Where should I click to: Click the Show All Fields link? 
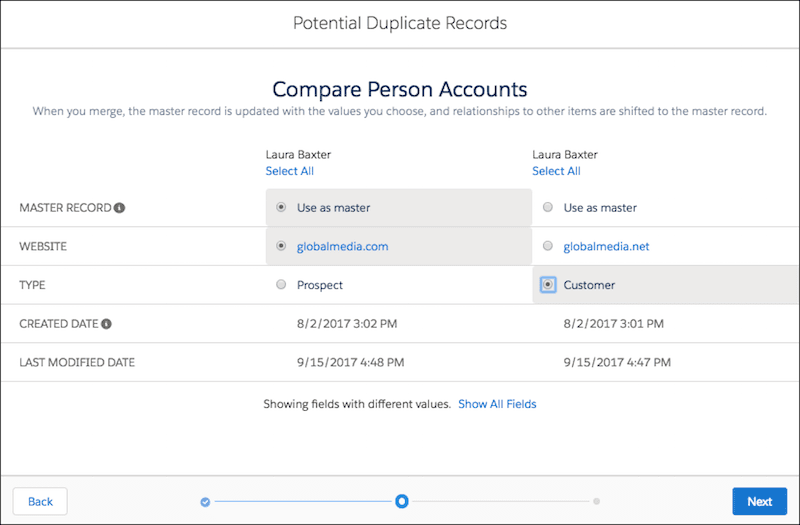click(497, 404)
